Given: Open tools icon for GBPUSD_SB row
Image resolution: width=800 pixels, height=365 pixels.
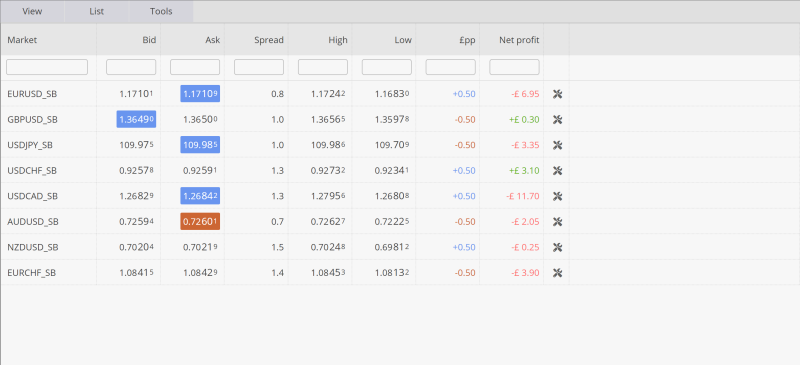Looking at the screenshot, I should click(557, 119).
